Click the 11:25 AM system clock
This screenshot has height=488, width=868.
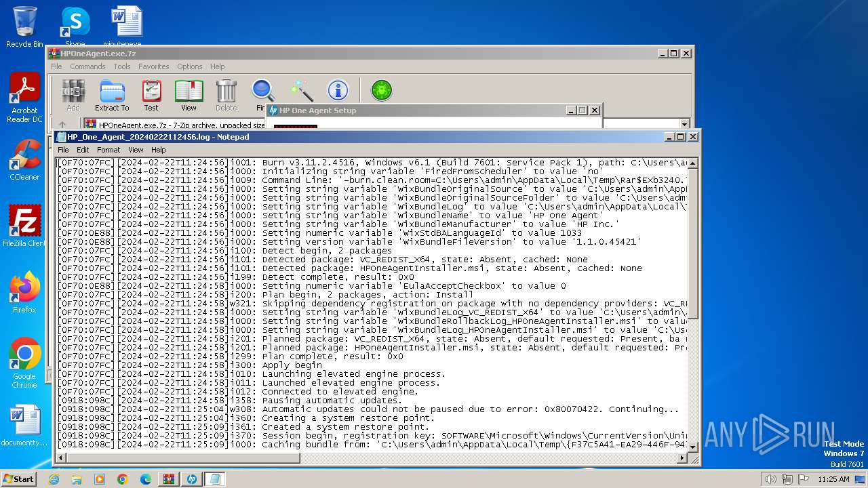point(833,479)
